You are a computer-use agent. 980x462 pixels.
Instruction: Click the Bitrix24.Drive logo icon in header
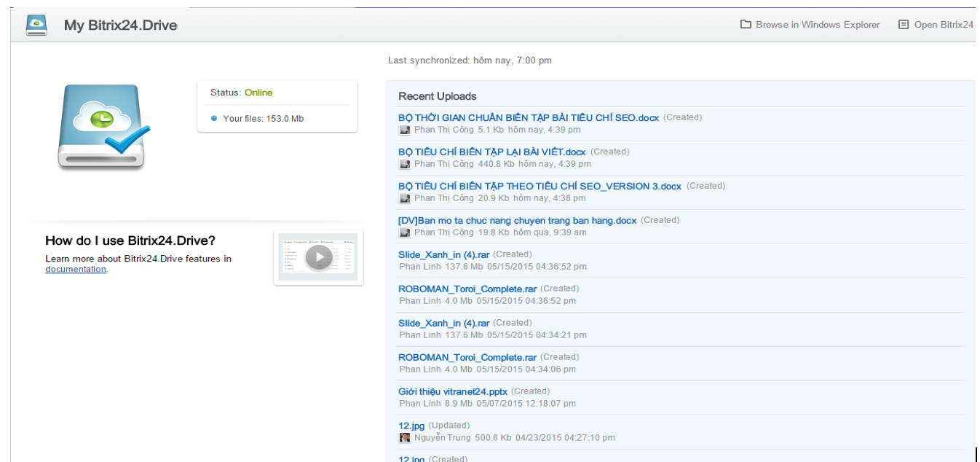[x=36, y=25]
